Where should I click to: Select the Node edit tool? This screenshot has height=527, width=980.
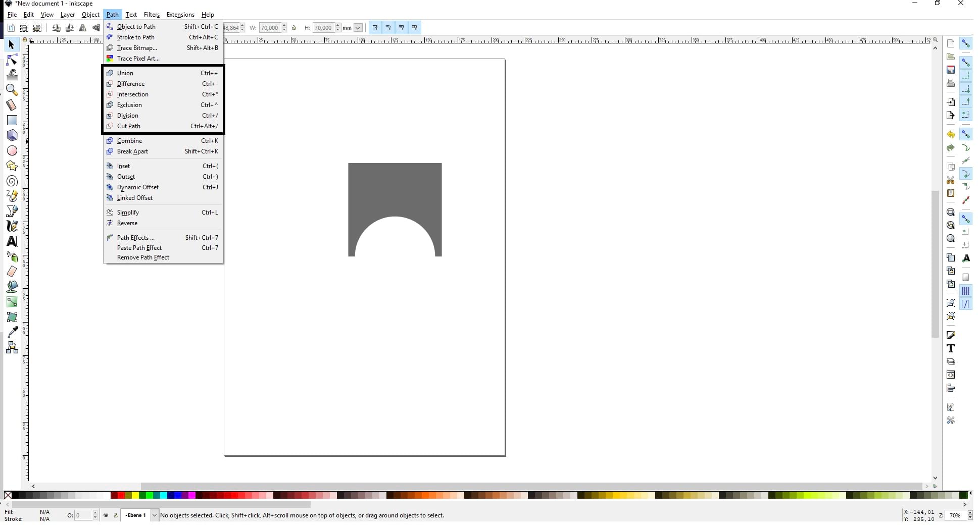pos(12,60)
